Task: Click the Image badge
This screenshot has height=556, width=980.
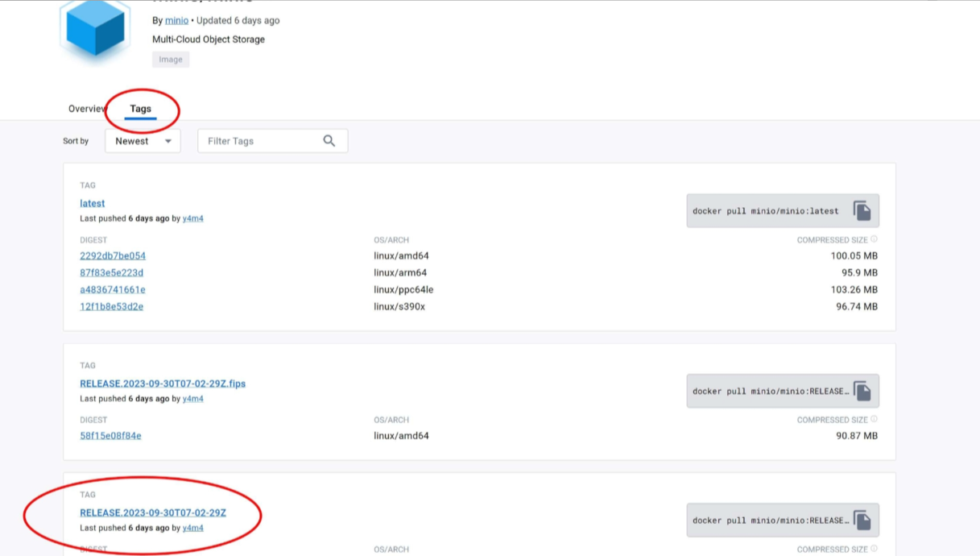Action: click(x=171, y=60)
